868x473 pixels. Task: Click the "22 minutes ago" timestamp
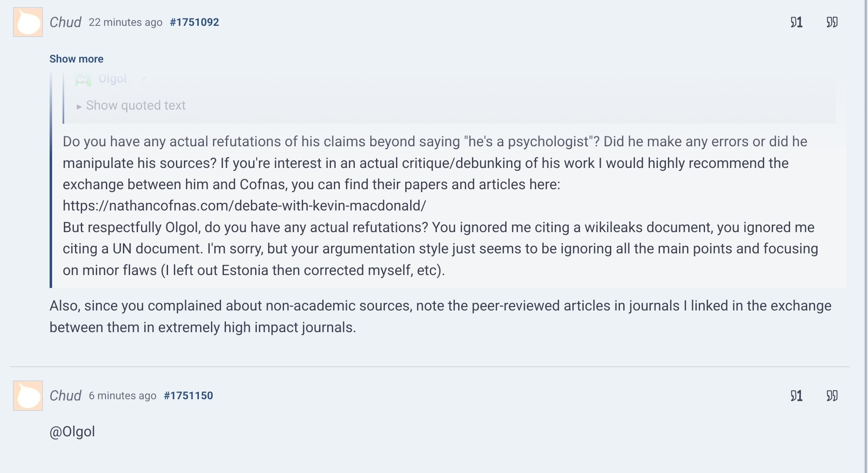coord(125,22)
